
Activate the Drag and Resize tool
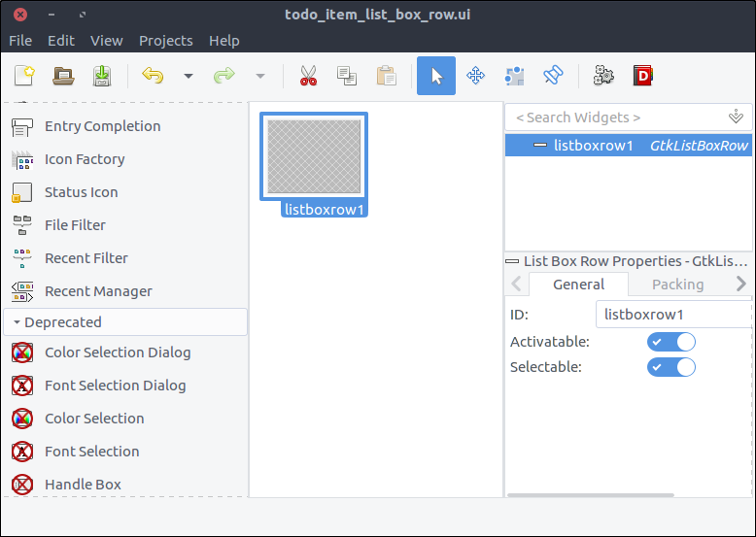pos(475,76)
